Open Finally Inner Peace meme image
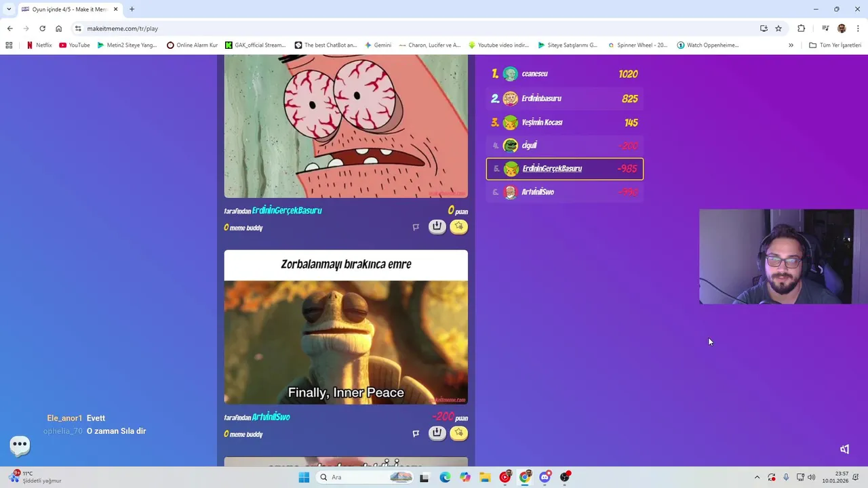The width and height of the screenshot is (868, 488). (346, 342)
